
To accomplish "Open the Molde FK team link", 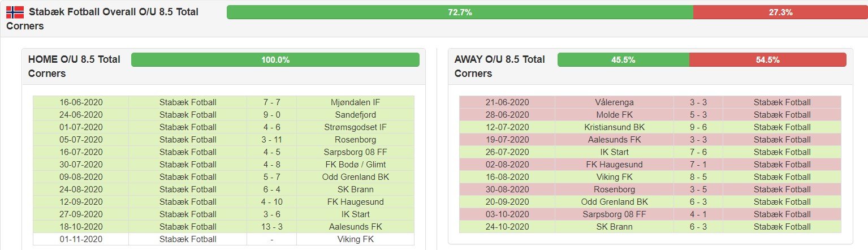I will point(614,115).
